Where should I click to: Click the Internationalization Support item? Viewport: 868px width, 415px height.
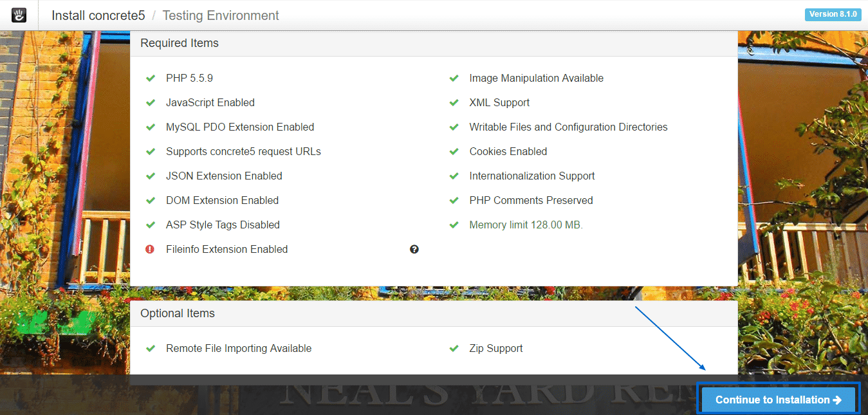coord(531,176)
